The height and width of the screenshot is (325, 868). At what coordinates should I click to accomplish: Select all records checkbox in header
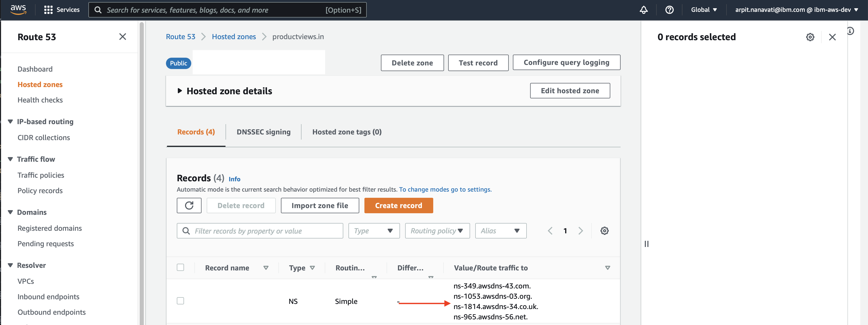point(180,267)
